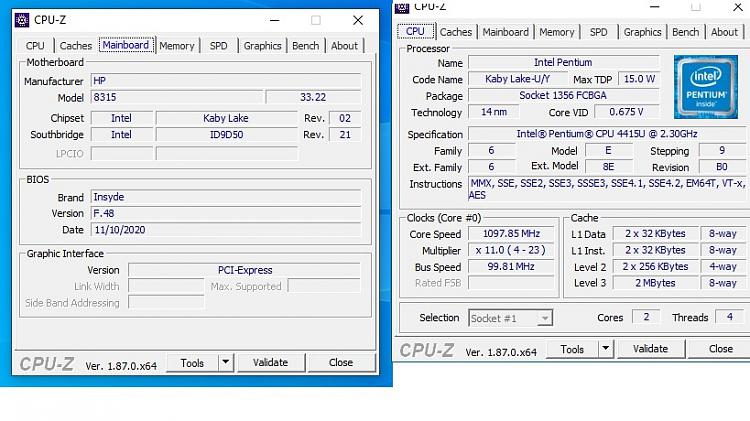750x421 pixels.
Task: Click Graphic Interface Version field PCI-Express
Action: [x=244, y=270]
